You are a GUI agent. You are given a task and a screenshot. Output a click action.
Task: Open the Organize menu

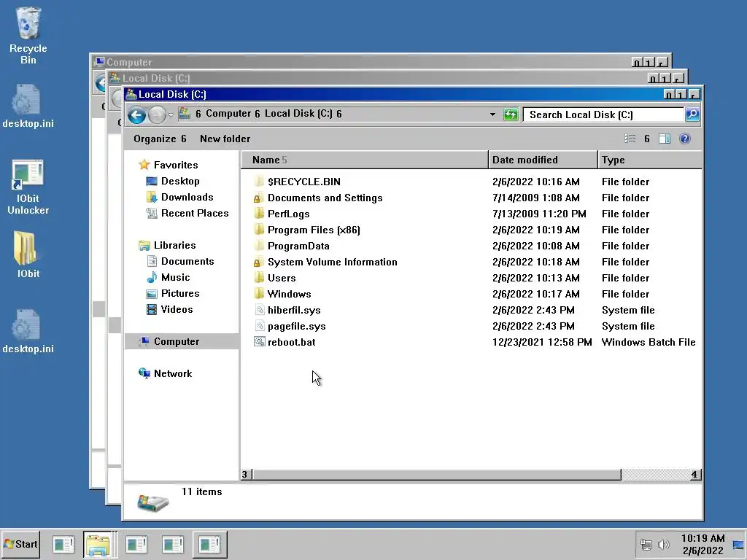click(x=160, y=139)
